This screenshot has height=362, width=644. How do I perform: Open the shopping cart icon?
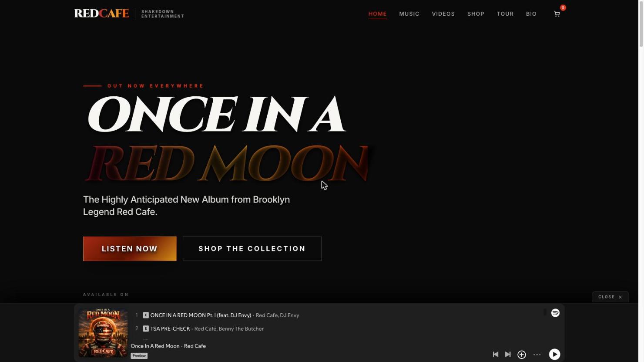pyautogui.click(x=557, y=14)
